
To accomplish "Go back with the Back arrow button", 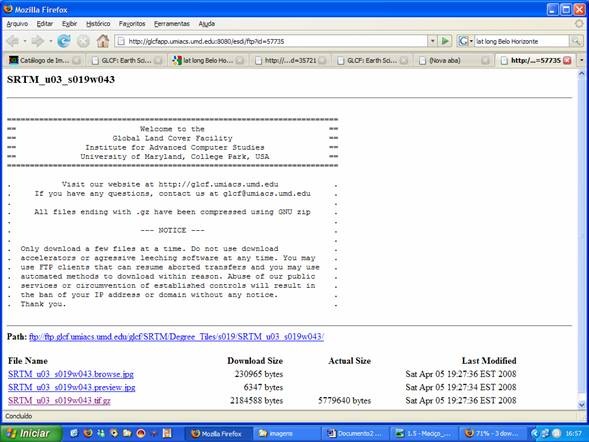I will 13,41.
